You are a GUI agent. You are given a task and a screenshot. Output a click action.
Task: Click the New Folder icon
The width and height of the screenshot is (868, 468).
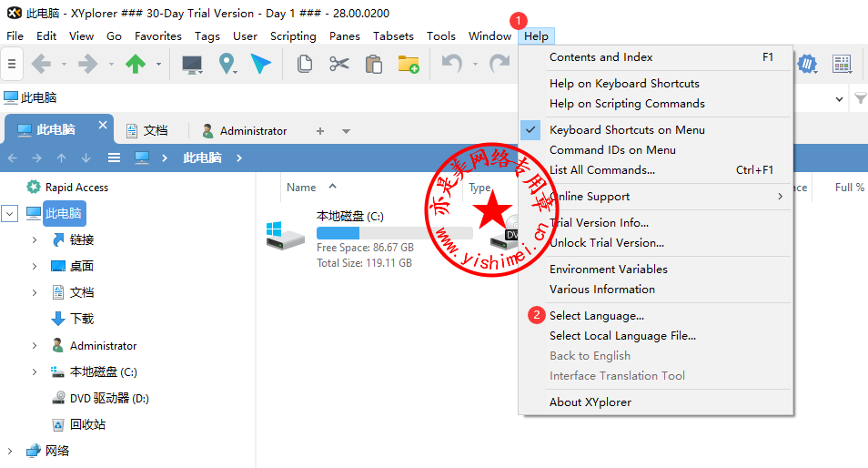click(x=408, y=64)
